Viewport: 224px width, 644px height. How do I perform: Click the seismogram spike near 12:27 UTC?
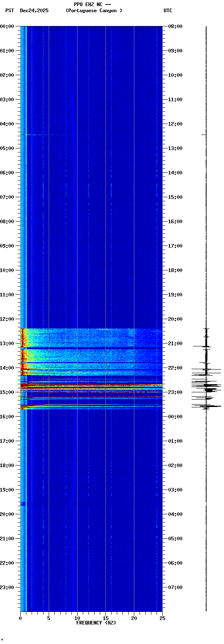[x=204, y=135]
